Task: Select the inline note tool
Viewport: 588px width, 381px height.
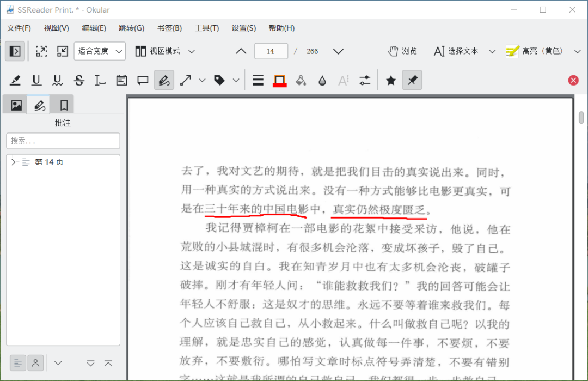Action: (121, 80)
